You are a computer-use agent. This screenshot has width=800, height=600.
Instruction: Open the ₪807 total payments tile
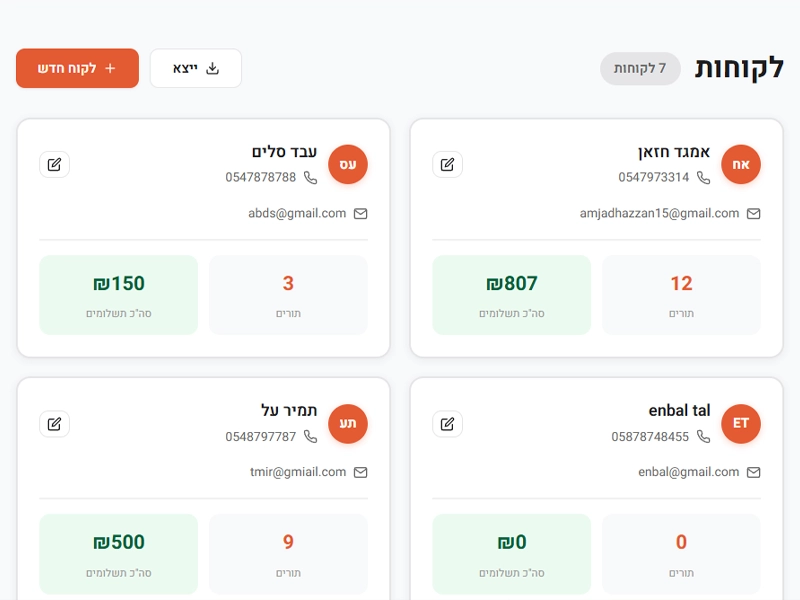(511, 295)
